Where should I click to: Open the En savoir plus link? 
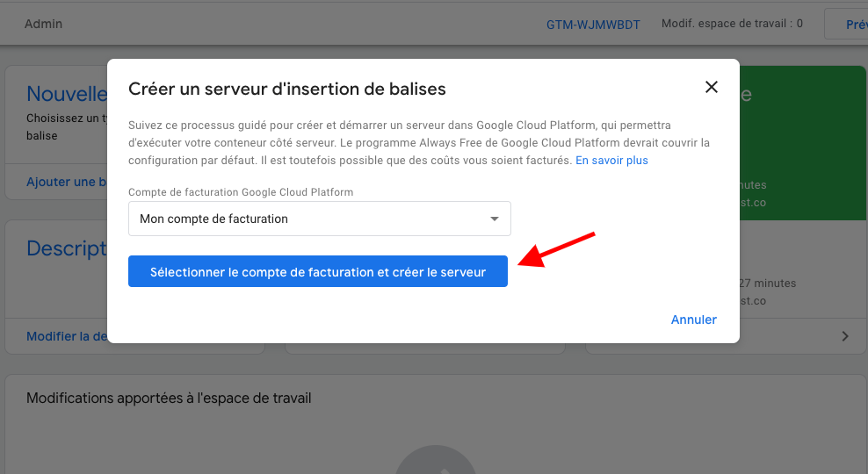(611, 161)
